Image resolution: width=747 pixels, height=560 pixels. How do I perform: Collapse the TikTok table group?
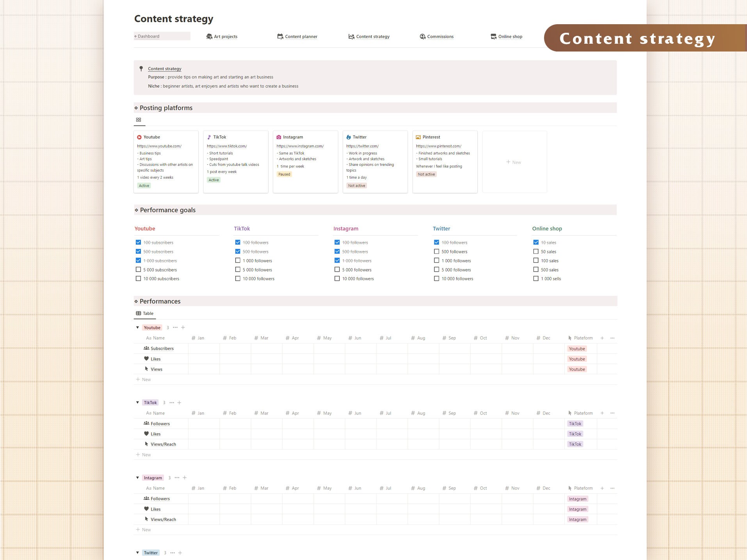137,402
